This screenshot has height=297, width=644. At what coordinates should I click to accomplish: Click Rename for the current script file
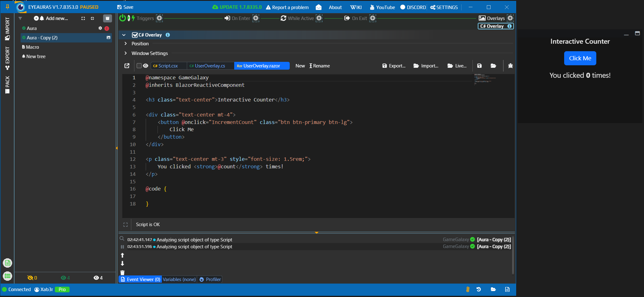[x=319, y=66]
